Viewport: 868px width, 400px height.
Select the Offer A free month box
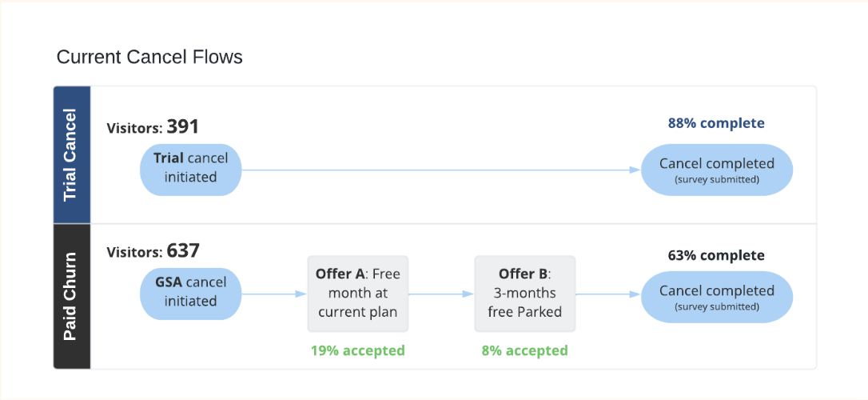358,293
